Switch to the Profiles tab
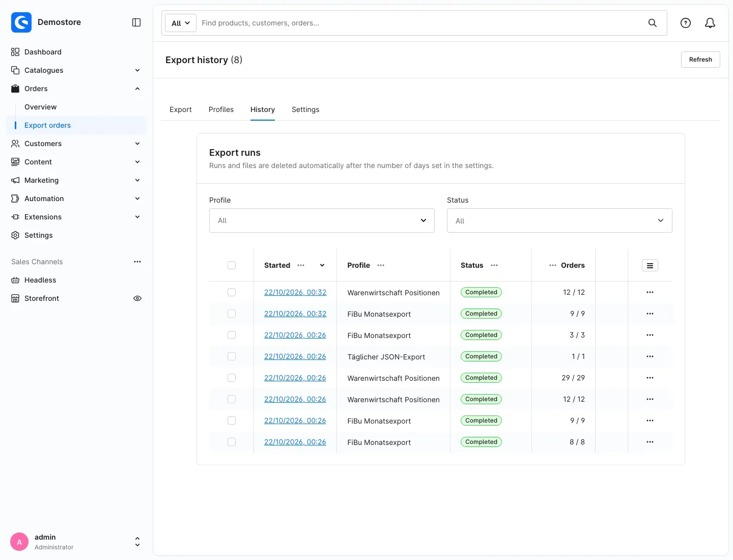The height and width of the screenshot is (560, 733). [221, 109]
